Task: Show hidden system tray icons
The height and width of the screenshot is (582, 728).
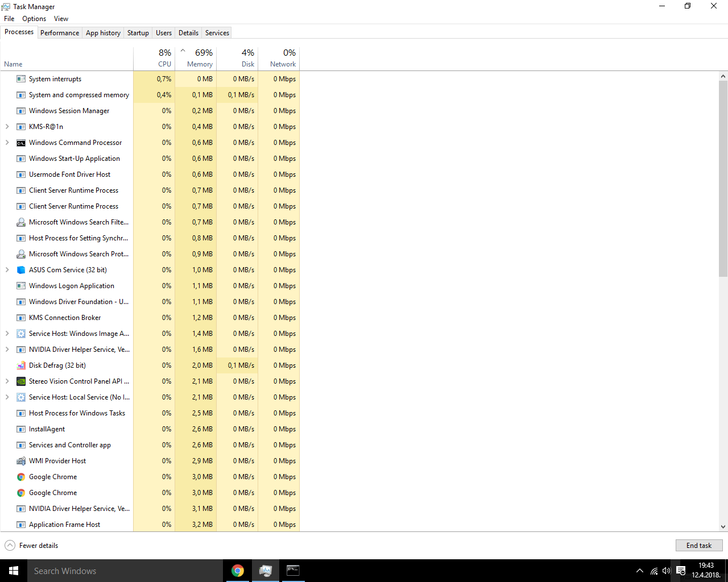Action: click(x=640, y=571)
